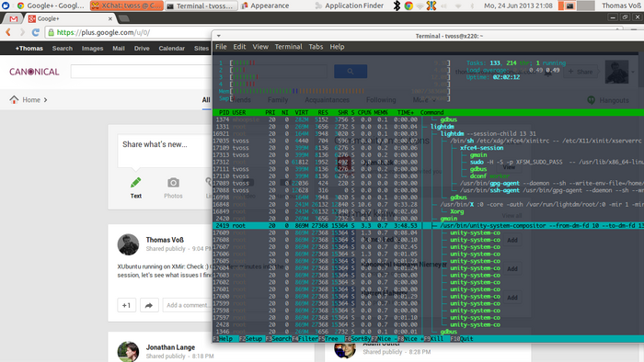Open the Thomas Voß user menu in panel
Image resolution: width=644 pixels, height=362 pixels.
tap(621, 6)
